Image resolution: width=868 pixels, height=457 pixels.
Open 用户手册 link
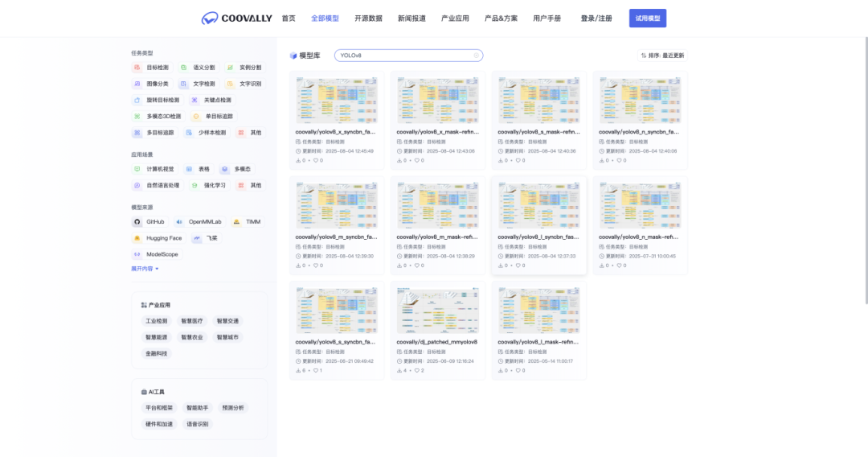pyautogui.click(x=547, y=19)
